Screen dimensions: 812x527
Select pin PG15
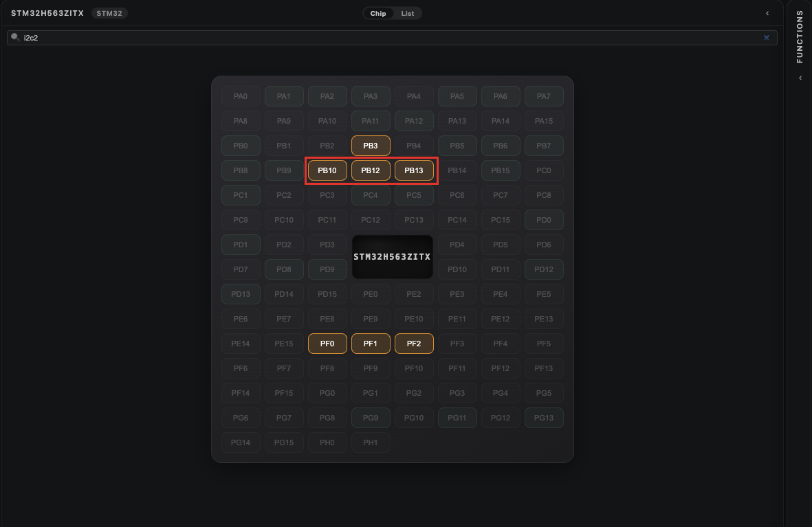[284, 442]
